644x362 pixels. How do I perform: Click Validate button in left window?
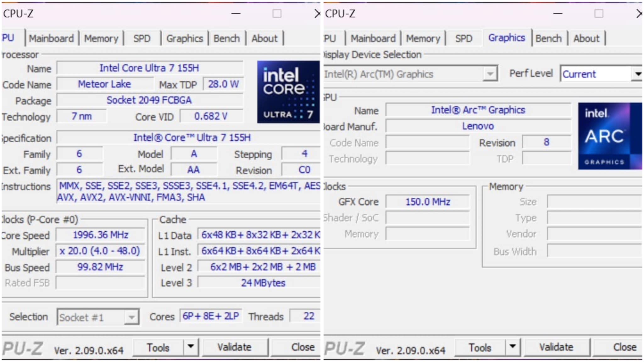tap(235, 347)
